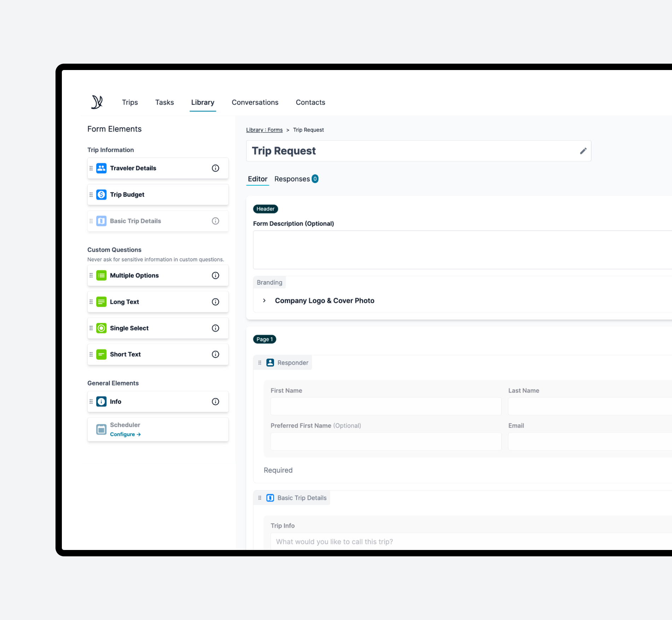Click the Info element's info icon
The height and width of the screenshot is (620, 672).
point(215,402)
